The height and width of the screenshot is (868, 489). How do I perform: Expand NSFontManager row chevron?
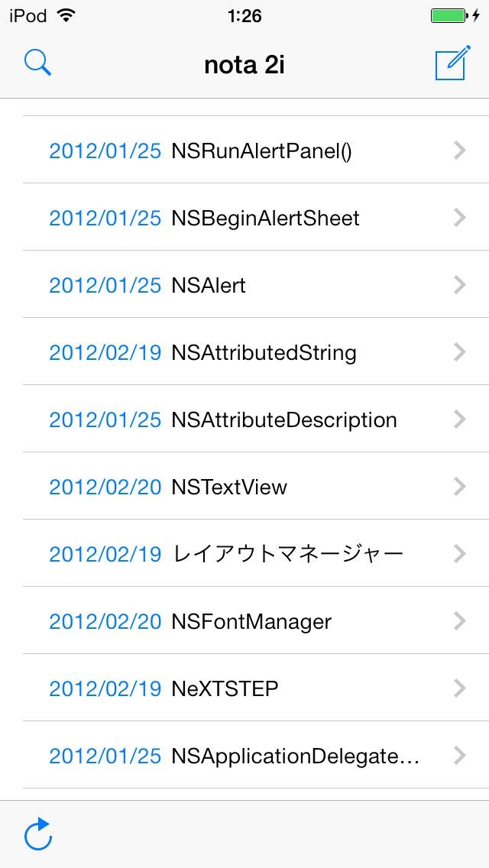tap(459, 621)
